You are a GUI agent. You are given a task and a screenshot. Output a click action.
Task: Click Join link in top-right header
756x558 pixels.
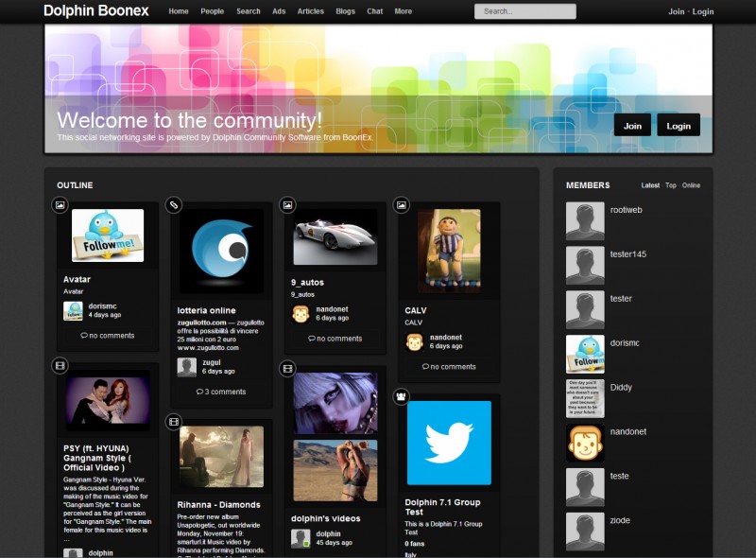click(676, 11)
